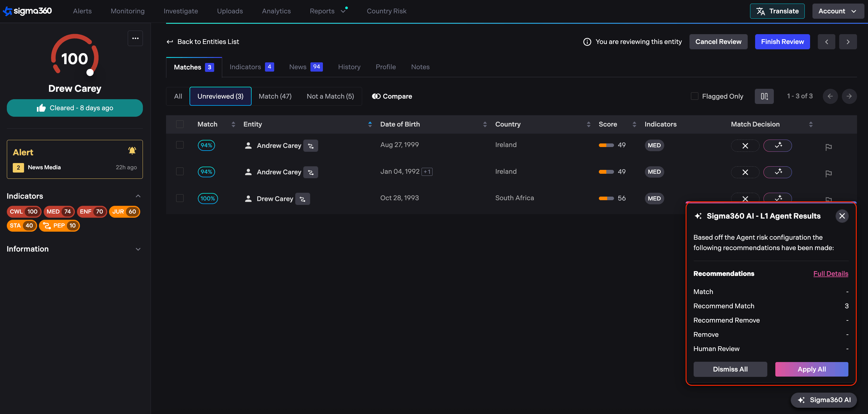This screenshot has width=868, height=414.
Task: Click the three-dots options menu icon
Action: point(135,38)
